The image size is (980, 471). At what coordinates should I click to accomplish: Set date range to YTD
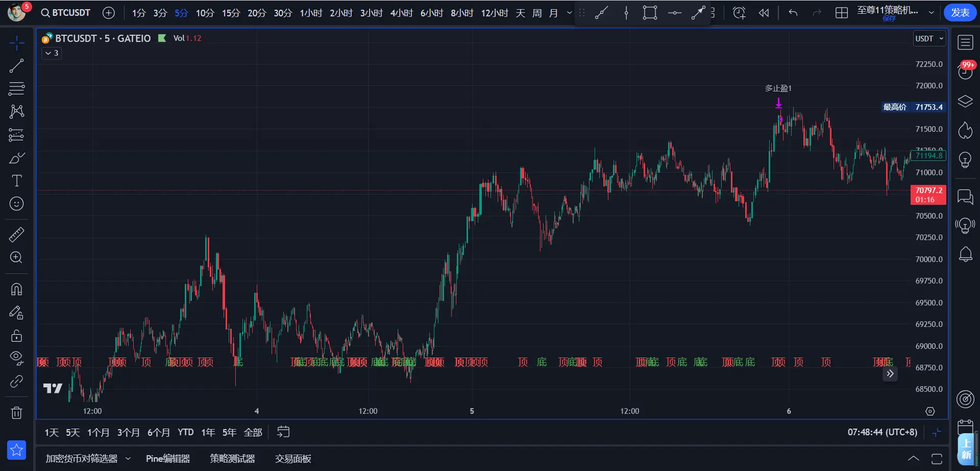186,433
